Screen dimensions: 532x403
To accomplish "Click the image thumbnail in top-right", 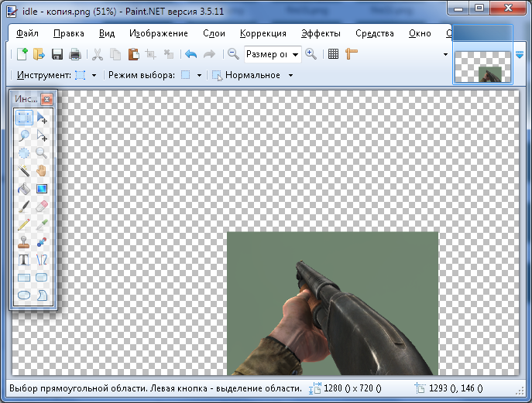I will click(482, 67).
